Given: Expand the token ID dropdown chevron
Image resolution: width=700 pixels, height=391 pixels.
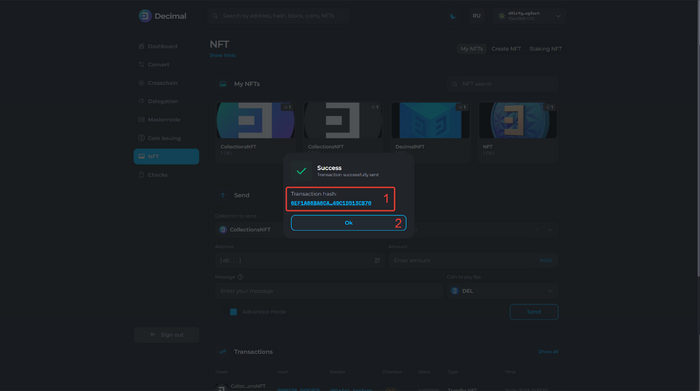Looking at the screenshot, I should pyautogui.click(x=550, y=230).
